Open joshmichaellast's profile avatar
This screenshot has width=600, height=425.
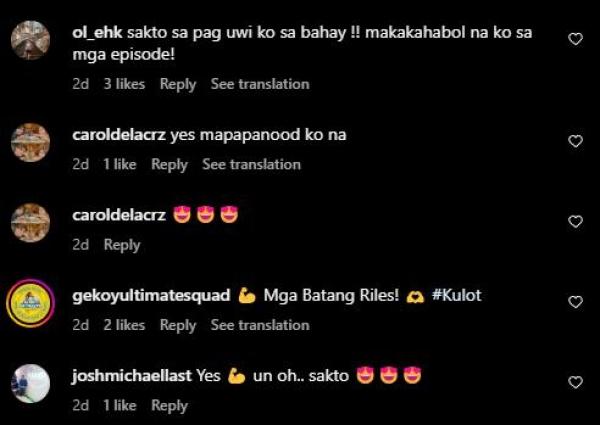31,383
